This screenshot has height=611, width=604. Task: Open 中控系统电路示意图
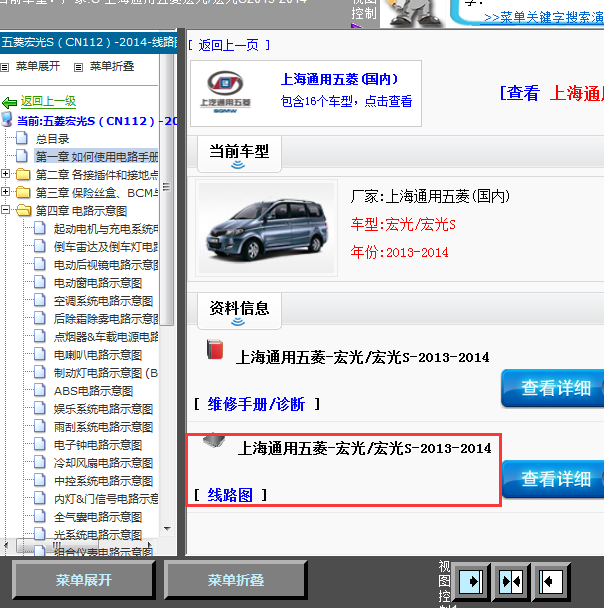click(x=103, y=481)
